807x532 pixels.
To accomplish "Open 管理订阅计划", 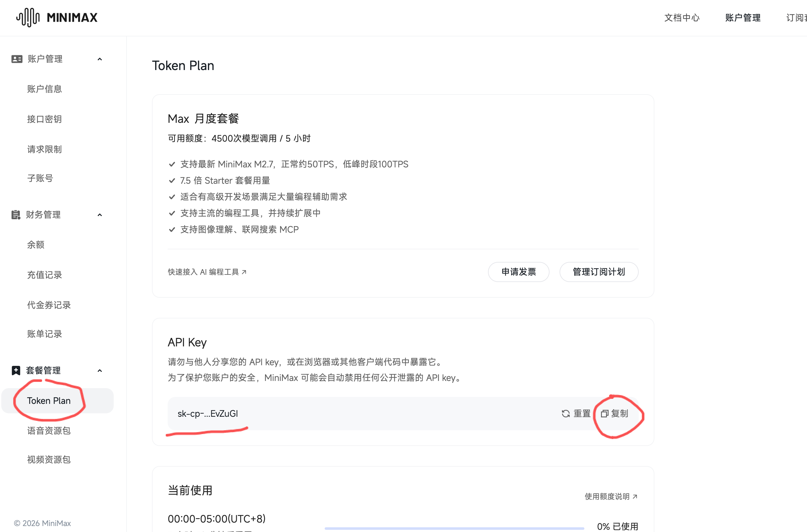I will point(599,272).
